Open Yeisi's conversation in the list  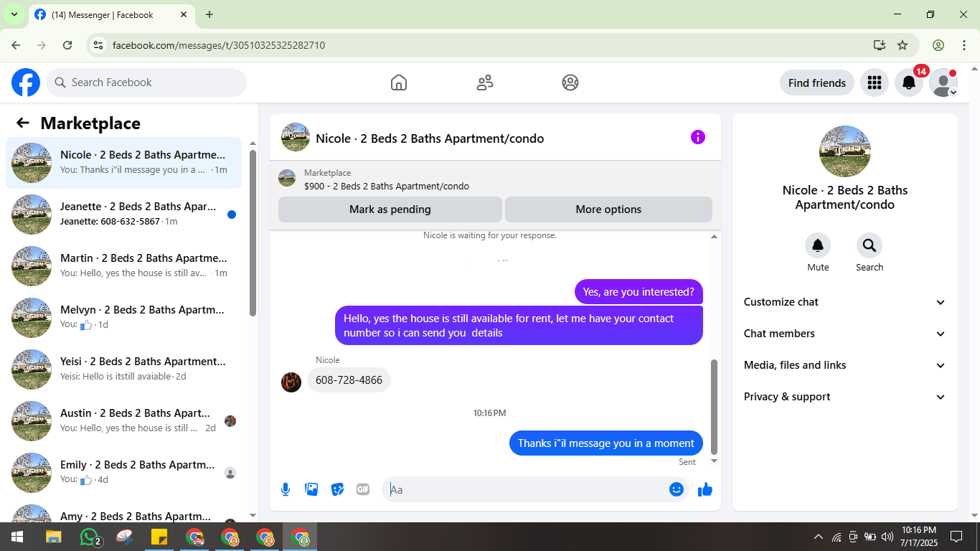coord(123,369)
